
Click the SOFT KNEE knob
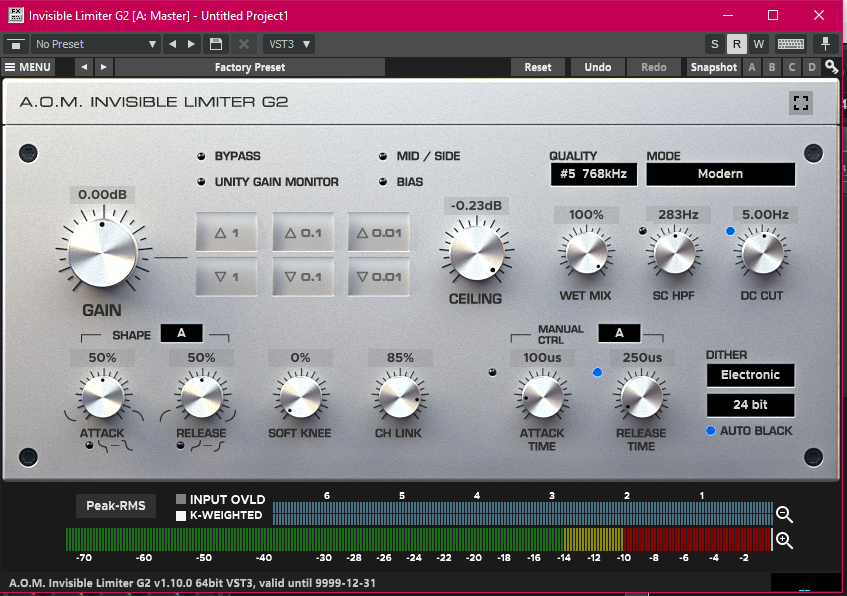[300, 397]
